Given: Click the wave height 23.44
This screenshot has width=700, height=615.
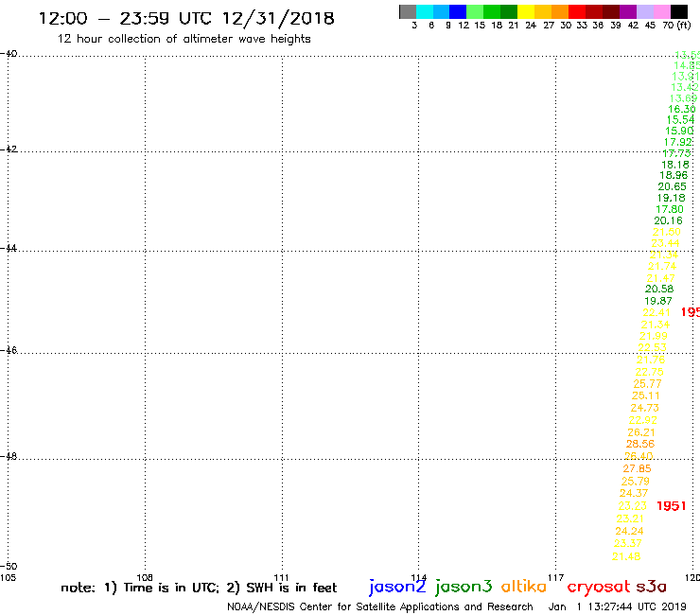Looking at the screenshot, I should tap(665, 243).
